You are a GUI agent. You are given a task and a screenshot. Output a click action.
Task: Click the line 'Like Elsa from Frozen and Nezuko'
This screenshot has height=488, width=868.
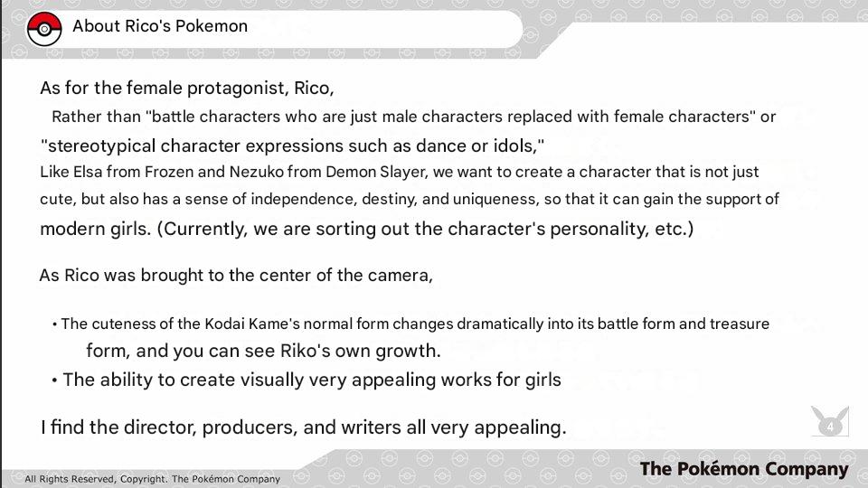pos(400,172)
